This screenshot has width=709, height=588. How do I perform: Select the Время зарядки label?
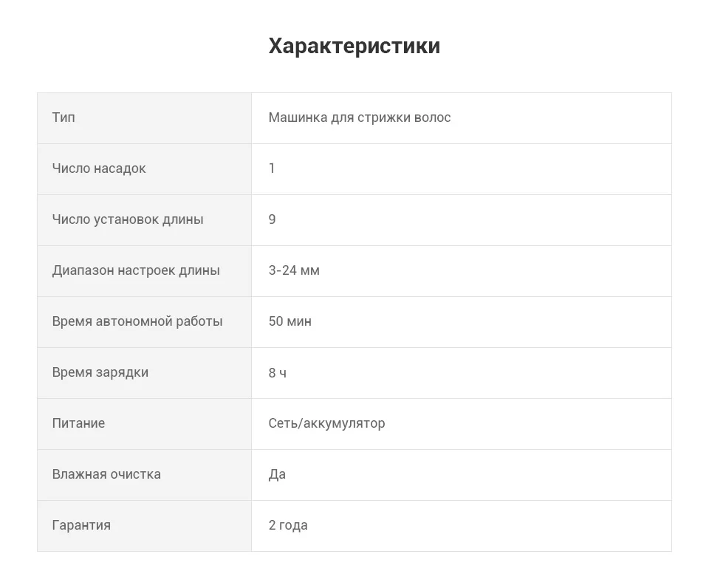pyautogui.click(x=100, y=373)
